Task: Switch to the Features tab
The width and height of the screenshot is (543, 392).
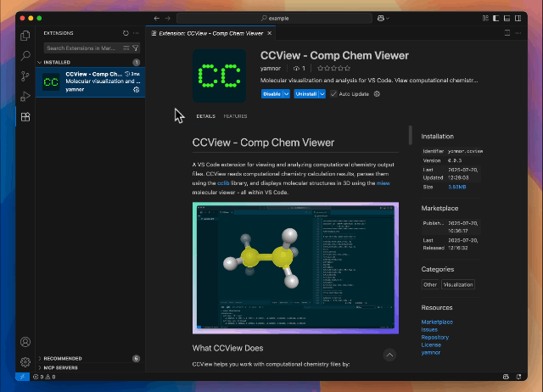Action: 235,116
